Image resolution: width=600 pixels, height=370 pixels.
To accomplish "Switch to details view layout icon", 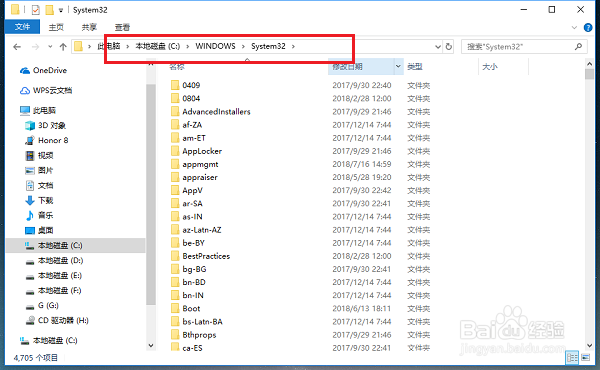I will (x=572, y=358).
